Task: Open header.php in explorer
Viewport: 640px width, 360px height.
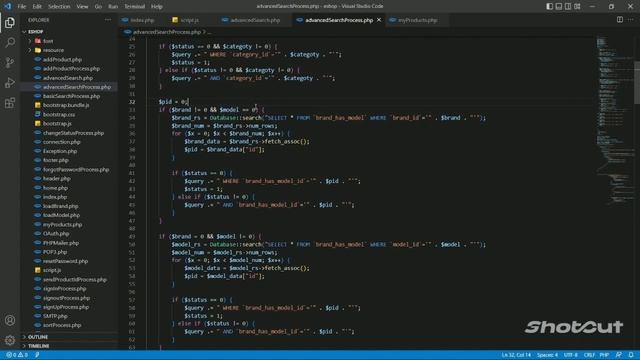Action: click(56, 178)
